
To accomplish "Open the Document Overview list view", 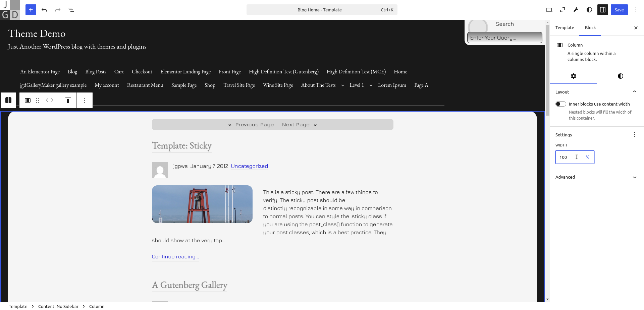I will click(x=71, y=10).
